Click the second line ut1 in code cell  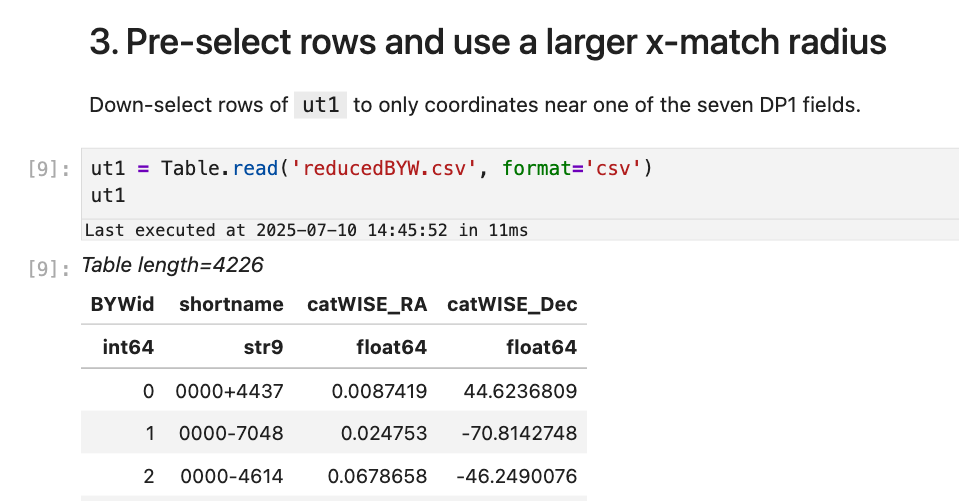click(108, 195)
